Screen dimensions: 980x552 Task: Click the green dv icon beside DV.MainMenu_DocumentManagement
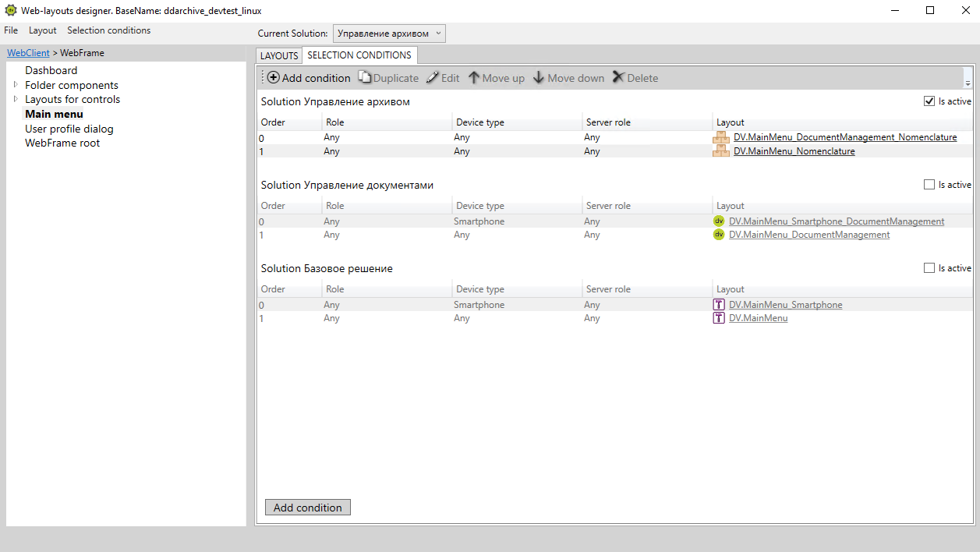[719, 235]
